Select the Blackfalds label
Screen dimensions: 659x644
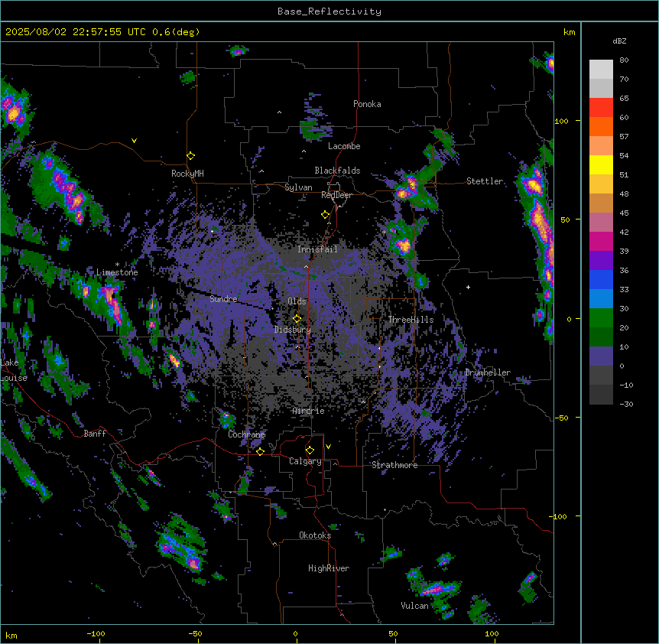[337, 171]
